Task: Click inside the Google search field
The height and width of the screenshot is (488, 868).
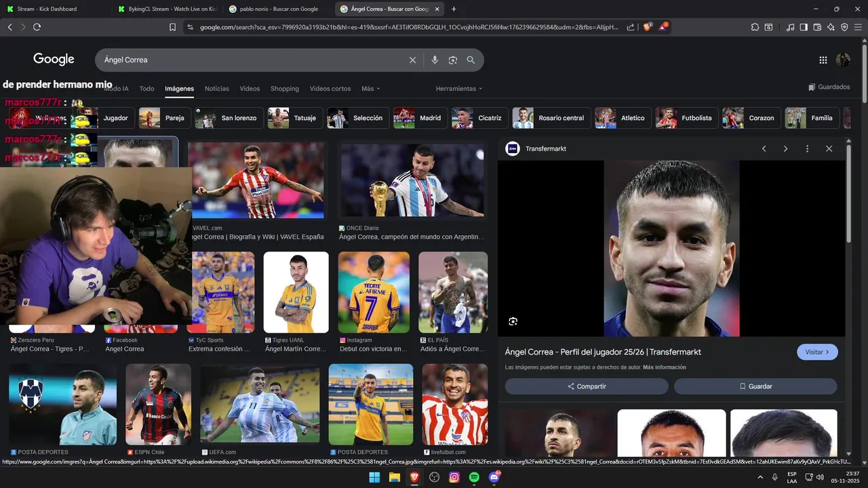Action: (251, 60)
